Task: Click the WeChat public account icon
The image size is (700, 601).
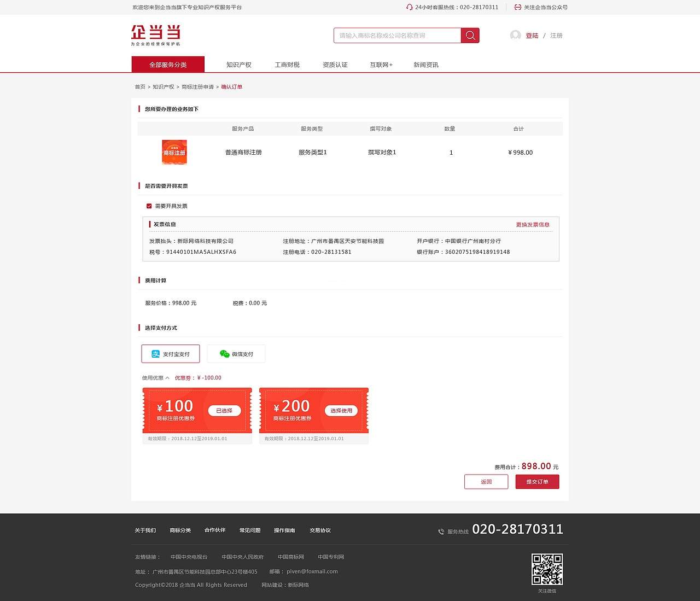Action: [x=518, y=7]
